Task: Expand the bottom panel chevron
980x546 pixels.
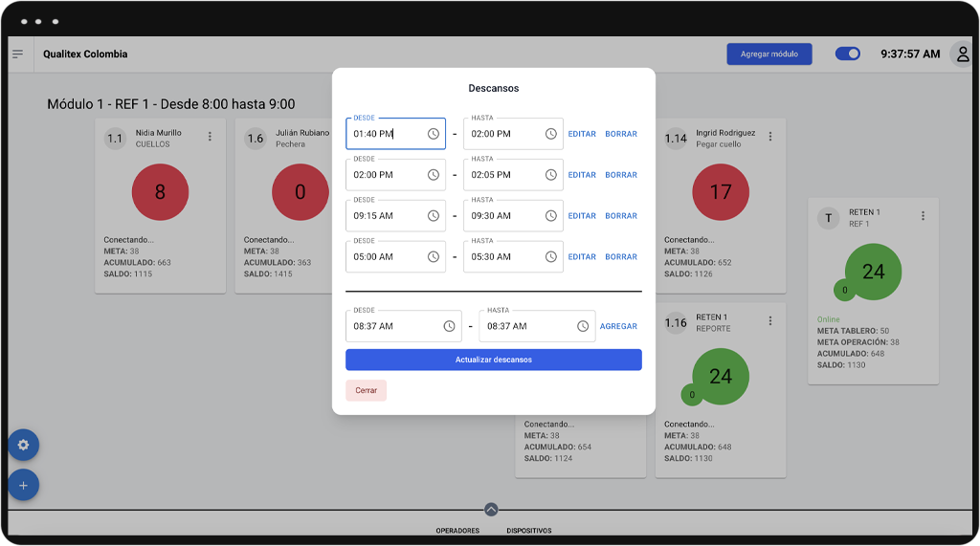Action: (x=491, y=510)
